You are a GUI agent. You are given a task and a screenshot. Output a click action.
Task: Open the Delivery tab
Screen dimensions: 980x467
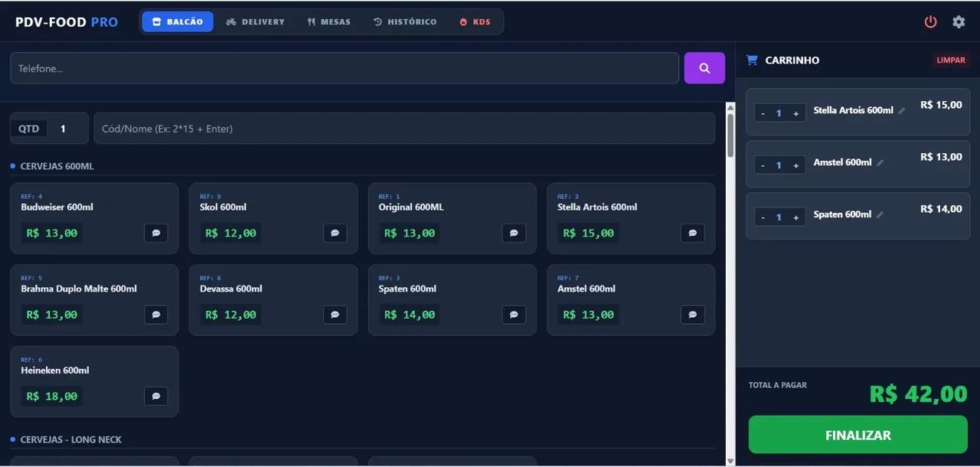click(255, 21)
